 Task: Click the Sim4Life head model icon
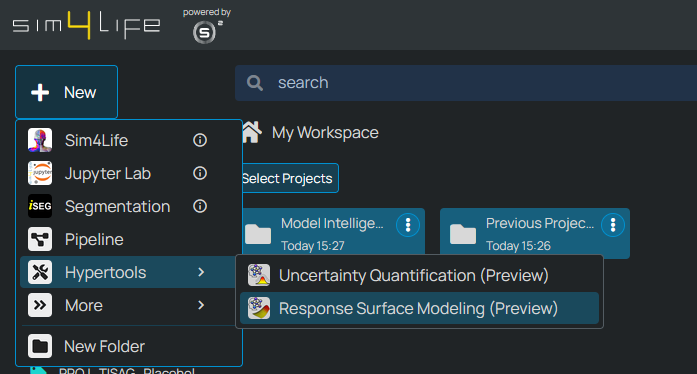point(40,141)
